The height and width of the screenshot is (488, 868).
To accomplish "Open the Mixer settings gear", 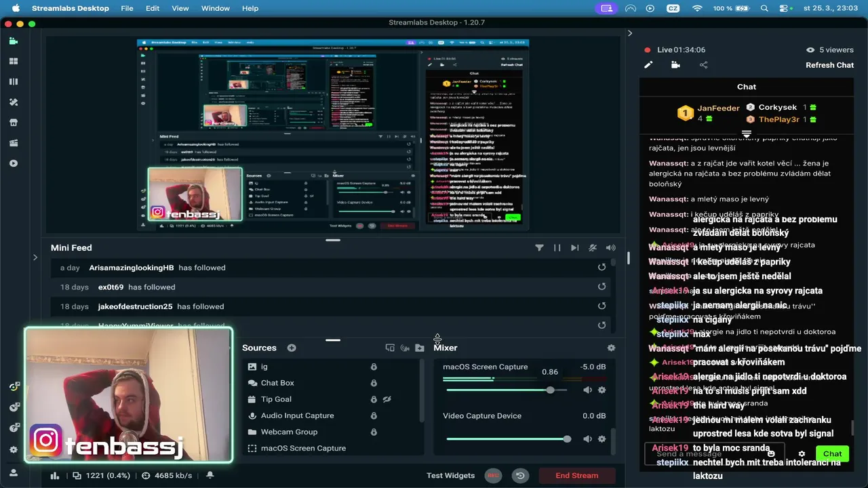I will tap(611, 348).
